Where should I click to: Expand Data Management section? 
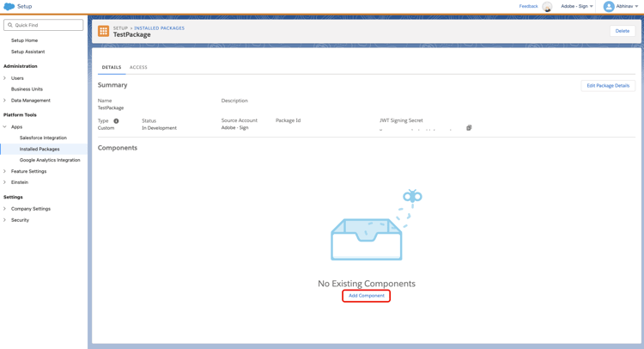click(4, 101)
